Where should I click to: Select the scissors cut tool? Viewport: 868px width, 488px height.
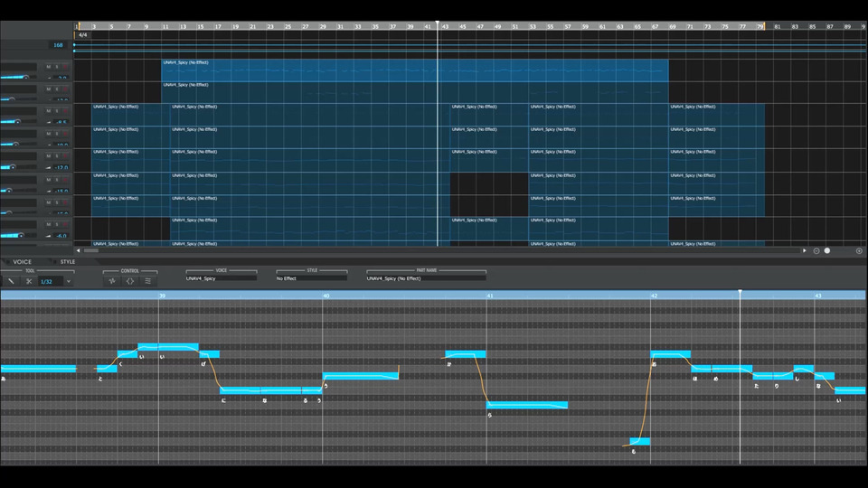tap(29, 281)
